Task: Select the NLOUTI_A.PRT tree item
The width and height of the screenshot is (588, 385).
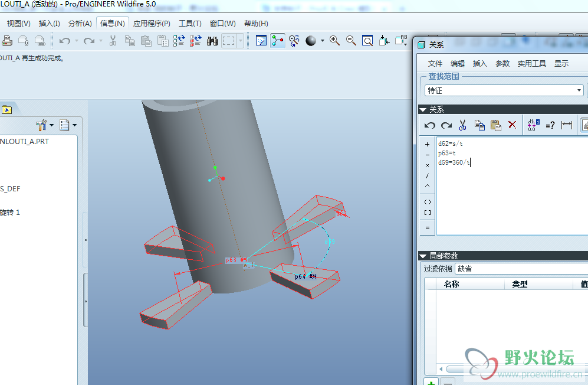Action: pos(24,142)
